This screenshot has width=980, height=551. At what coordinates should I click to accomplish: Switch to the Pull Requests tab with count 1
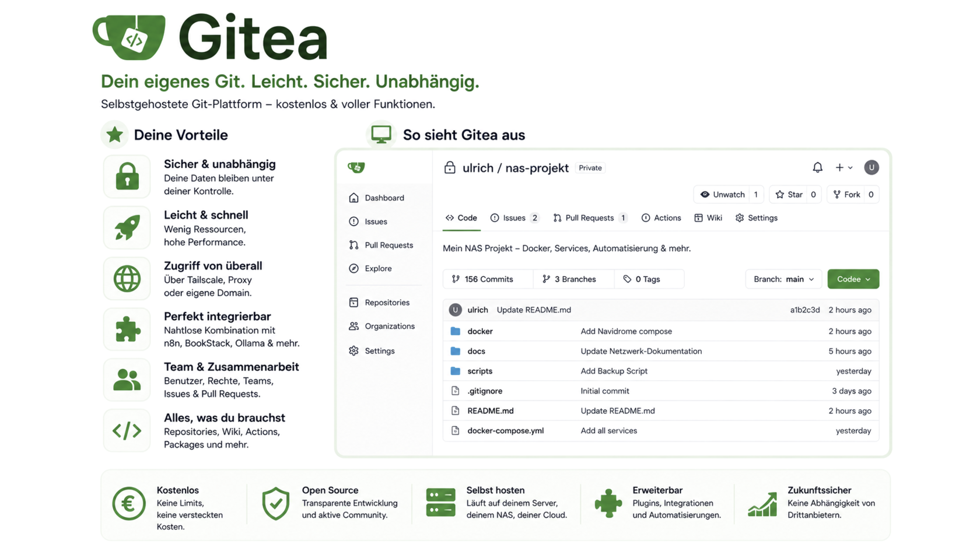pos(590,218)
